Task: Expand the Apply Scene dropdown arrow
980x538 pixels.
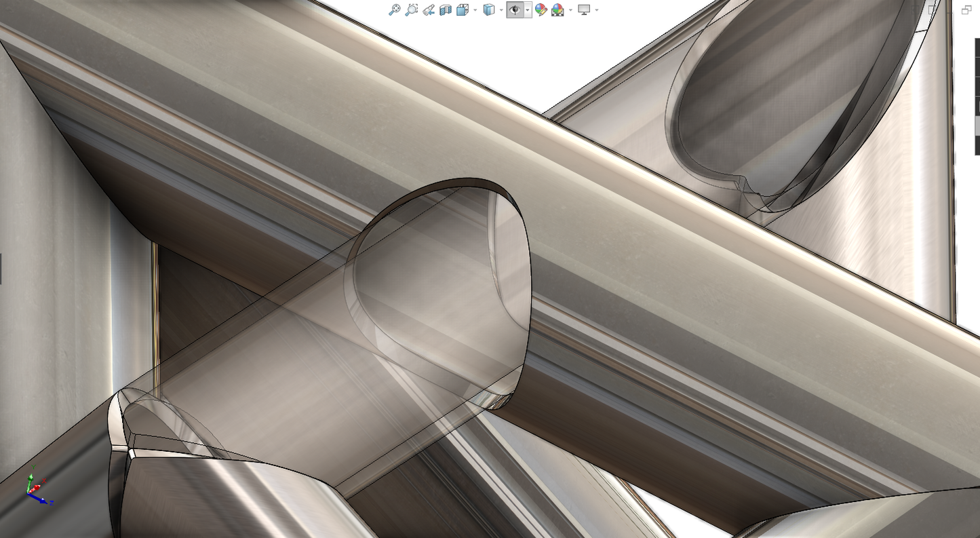Action: point(570,10)
